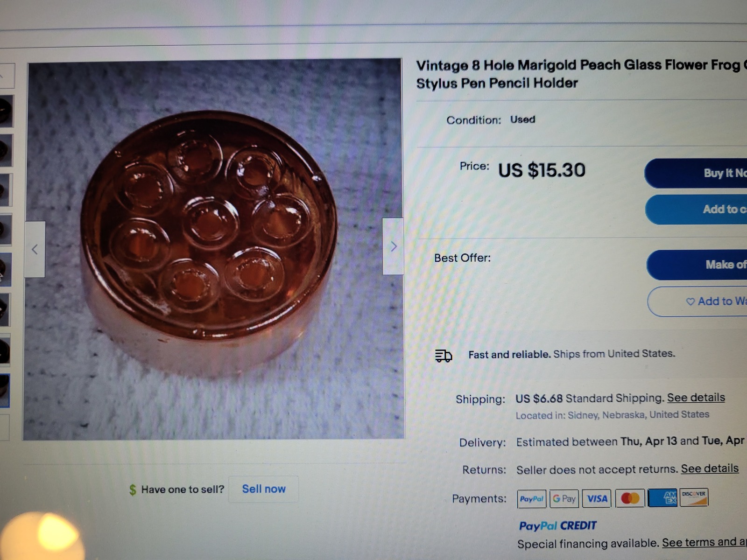Show the previous product photo arrow
The height and width of the screenshot is (560, 747).
(35, 249)
